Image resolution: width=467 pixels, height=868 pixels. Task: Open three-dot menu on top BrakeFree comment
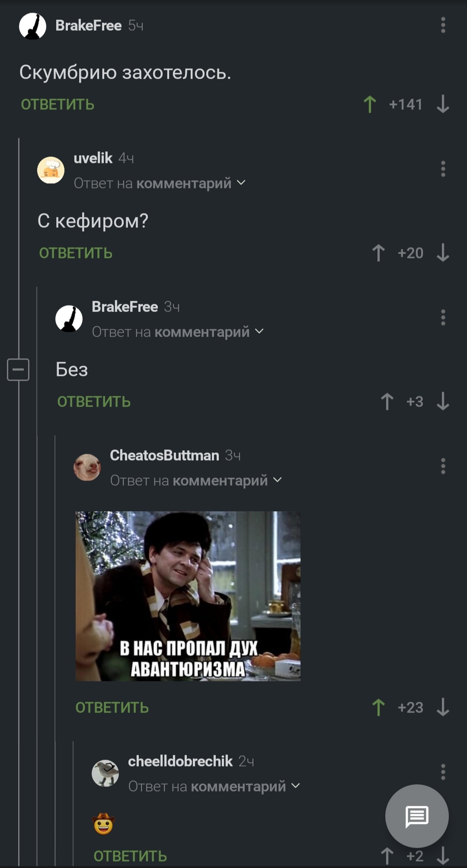point(443,25)
